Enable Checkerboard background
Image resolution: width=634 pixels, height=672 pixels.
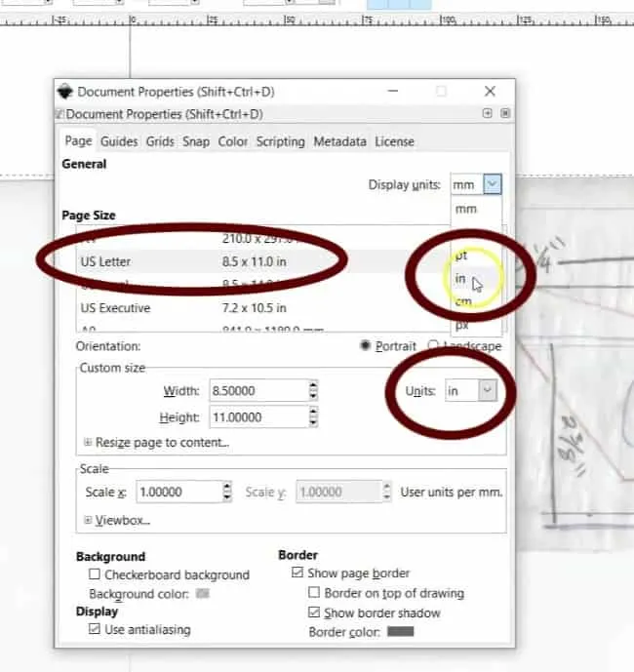tap(95, 574)
